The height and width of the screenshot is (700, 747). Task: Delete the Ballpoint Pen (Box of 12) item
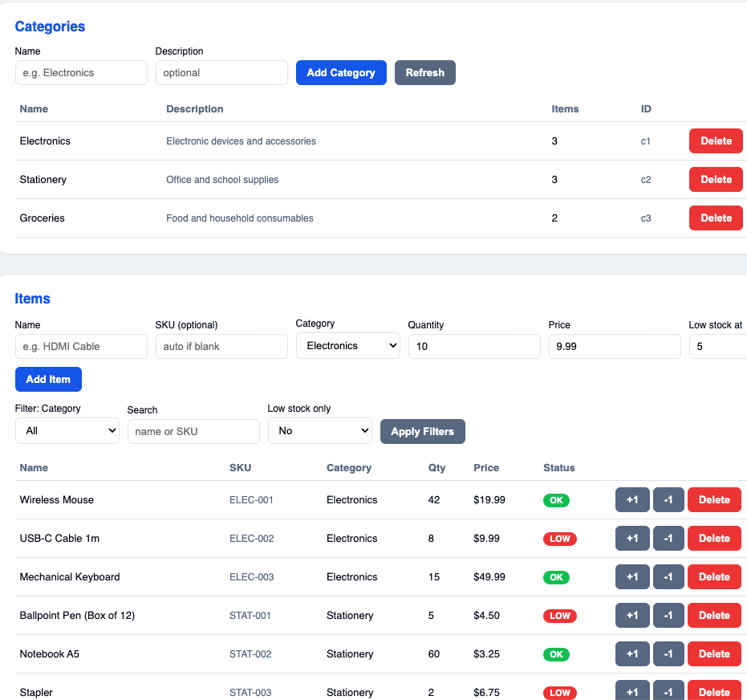pyautogui.click(x=715, y=616)
